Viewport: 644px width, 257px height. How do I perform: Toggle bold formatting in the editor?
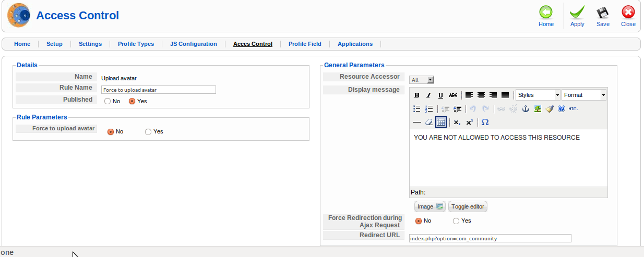point(417,95)
